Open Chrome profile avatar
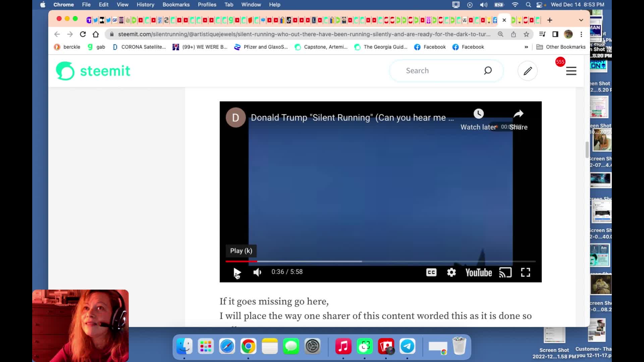Screen dimensions: 644x362 point(568,34)
